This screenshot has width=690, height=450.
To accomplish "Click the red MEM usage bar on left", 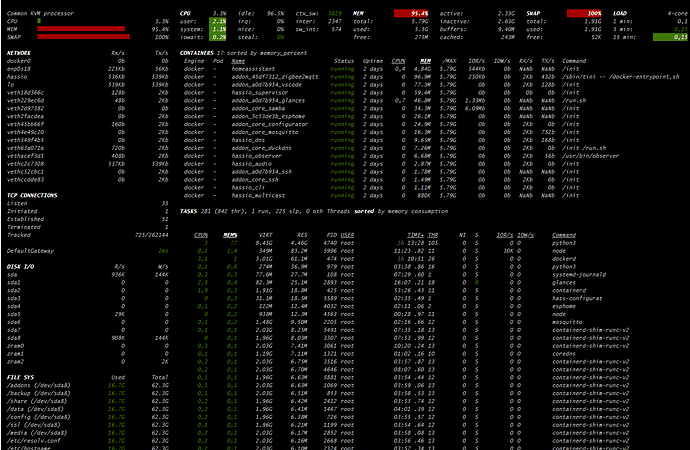I will [81, 29].
